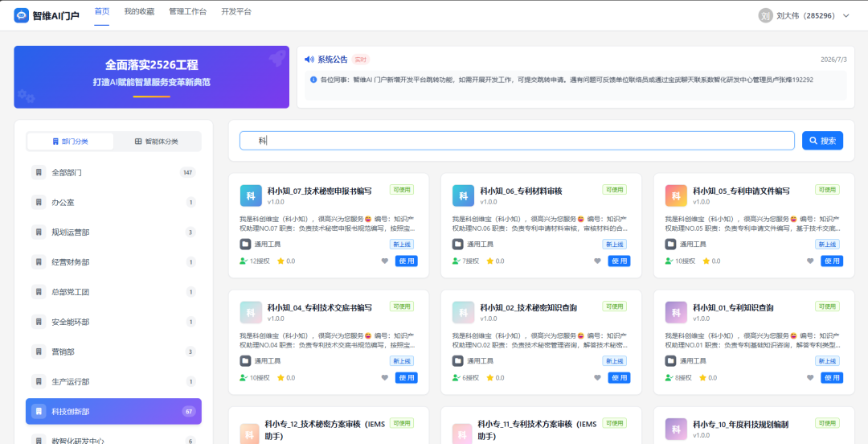Screen dimensions: 868x444
Task: Click the 使用 button for 科小知_07
Action: pos(407,261)
